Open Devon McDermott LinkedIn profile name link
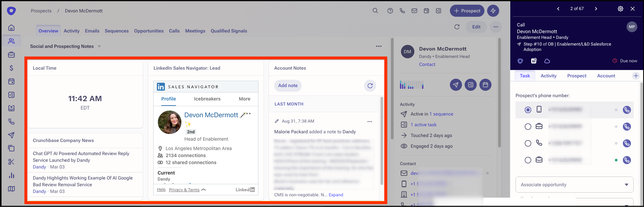This screenshot has width=644, height=207. click(x=211, y=115)
